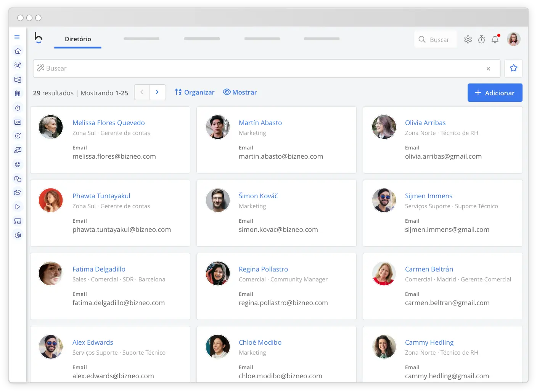
Task: Open the Mostrar display options
Action: [240, 92]
